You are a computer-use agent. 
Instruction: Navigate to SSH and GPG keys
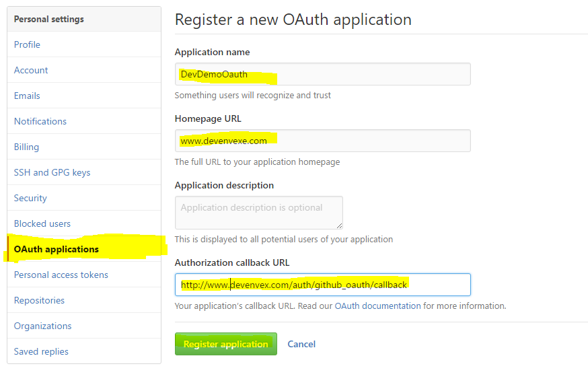click(x=52, y=172)
